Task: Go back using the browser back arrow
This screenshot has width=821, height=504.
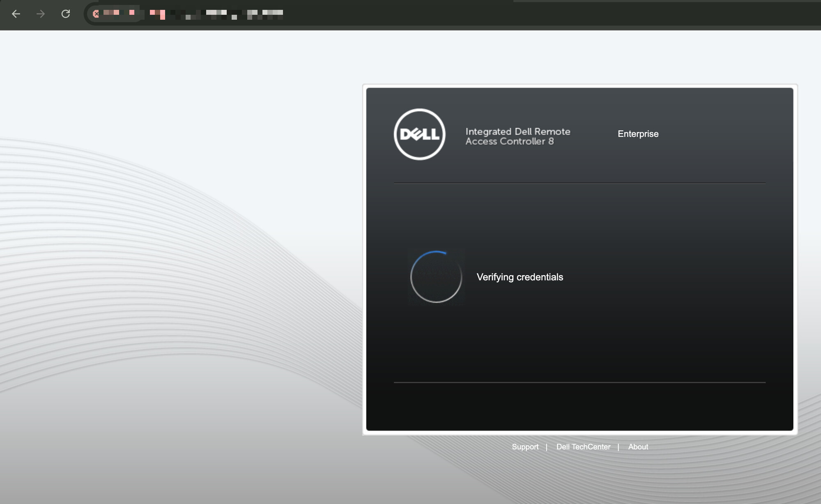Action: [x=16, y=14]
